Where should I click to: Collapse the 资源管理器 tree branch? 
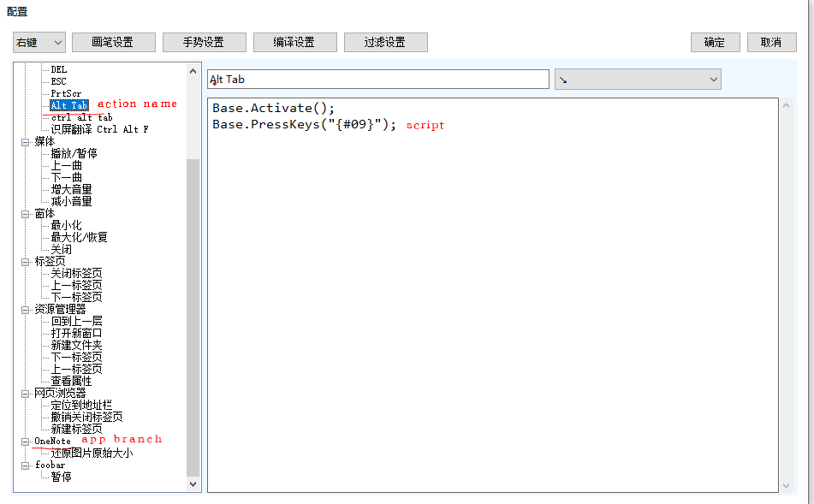pyautogui.click(x=25, y=310)
